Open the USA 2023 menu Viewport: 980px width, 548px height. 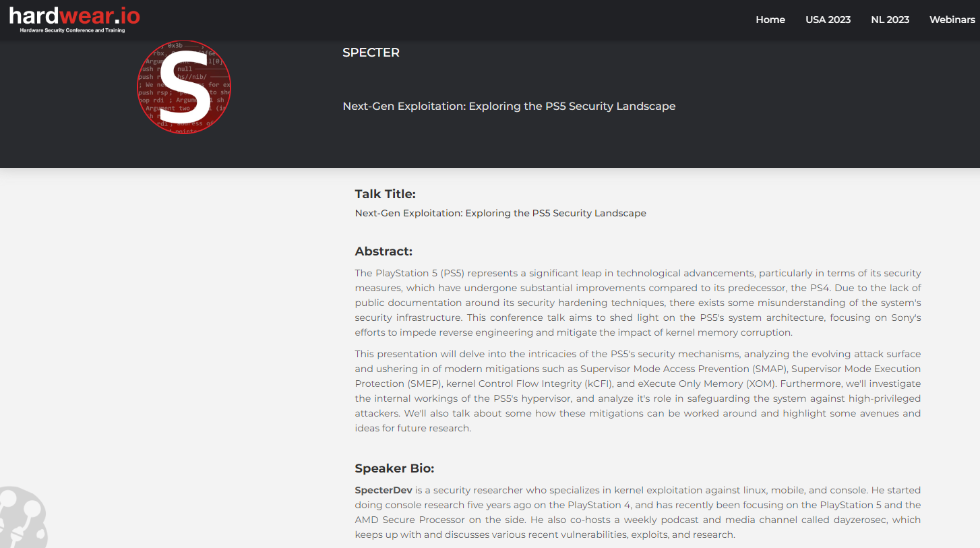[x=828, y=20]
